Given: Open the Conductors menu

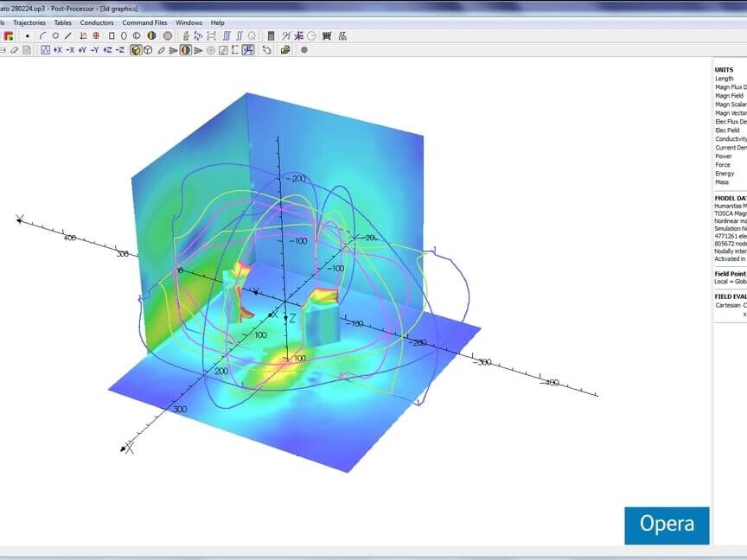Looking at the screenshot, I should click(x=97, y=23).
